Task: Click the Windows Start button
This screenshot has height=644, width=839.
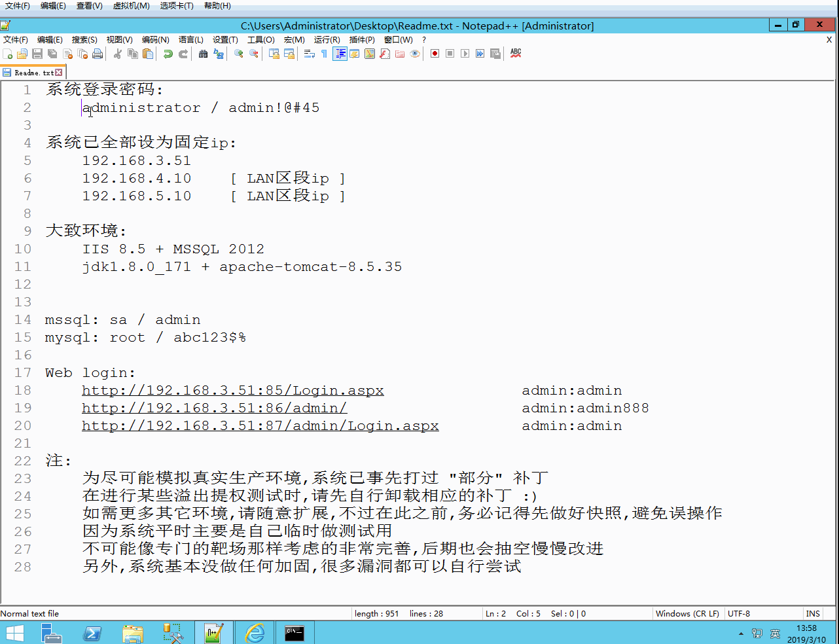Action: pyautogui.click(x=14, y=633)
